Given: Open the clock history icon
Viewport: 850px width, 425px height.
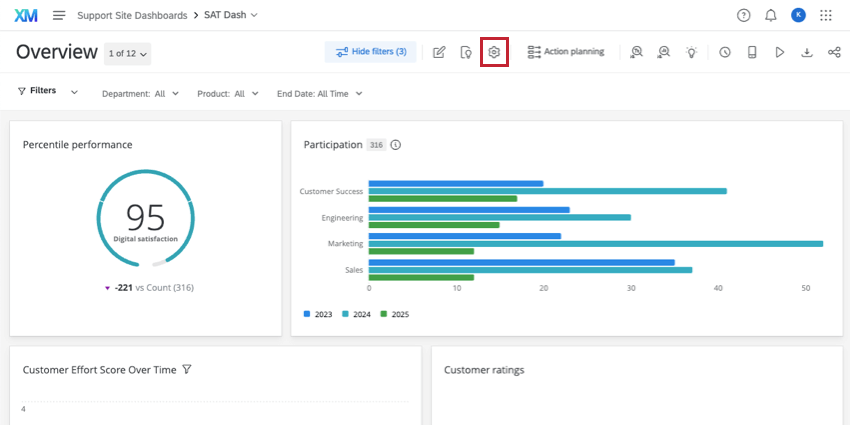Looking at the screenshot, I should click(x=725, y=52).
